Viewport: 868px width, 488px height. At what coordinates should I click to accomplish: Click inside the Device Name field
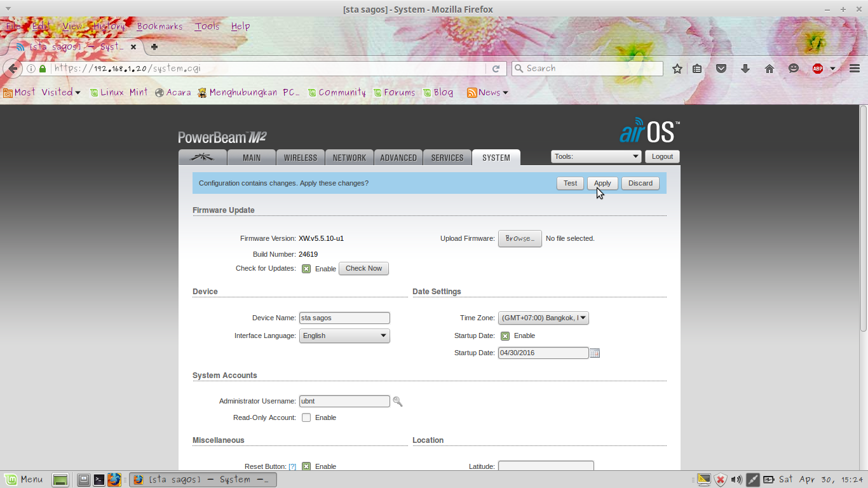click(x=343, y=318)
